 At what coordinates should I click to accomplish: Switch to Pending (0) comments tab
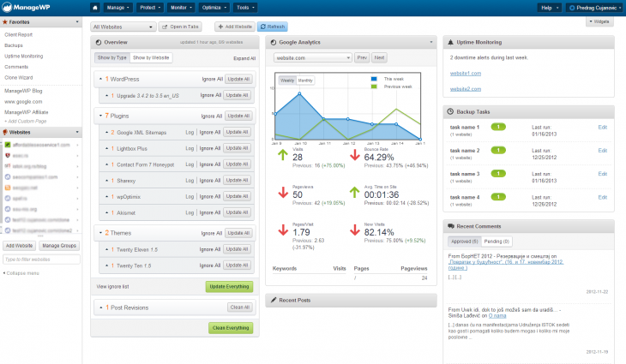click(x=497, y=242)
